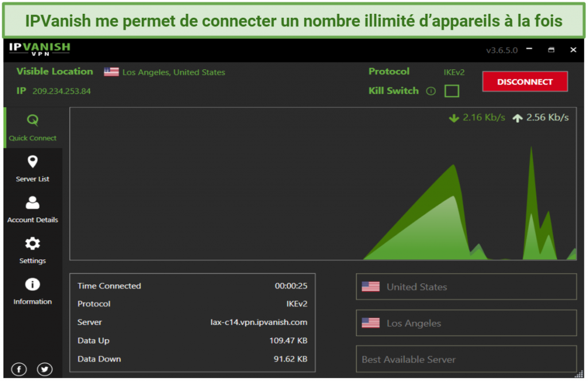Open the Best Available Server dropdown

tap(466, 359)
